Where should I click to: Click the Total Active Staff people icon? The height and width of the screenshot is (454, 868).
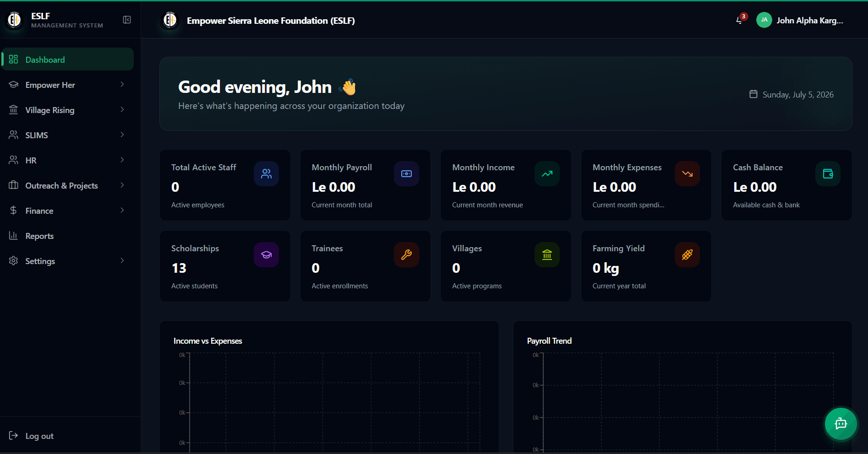tap(266, 173)
